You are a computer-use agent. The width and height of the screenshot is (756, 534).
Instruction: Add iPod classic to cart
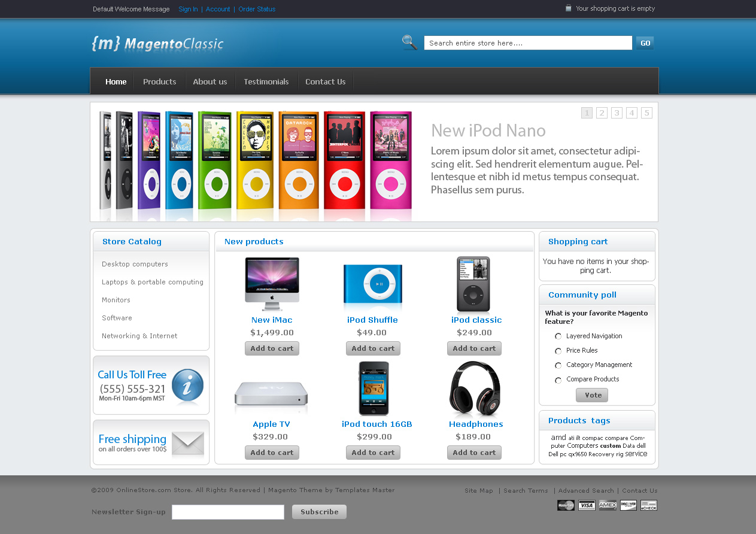(x=474, y=348)
